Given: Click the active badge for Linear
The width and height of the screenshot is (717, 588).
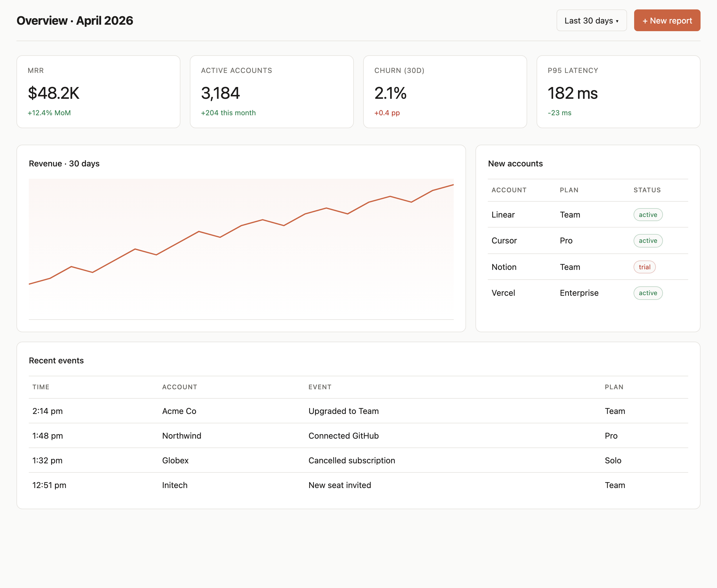Looking at the screenshot, I should tap(648, 215).
